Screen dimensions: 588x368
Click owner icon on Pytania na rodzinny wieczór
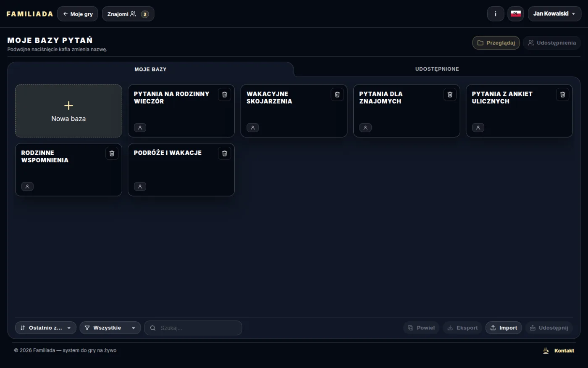click(140, 127)
